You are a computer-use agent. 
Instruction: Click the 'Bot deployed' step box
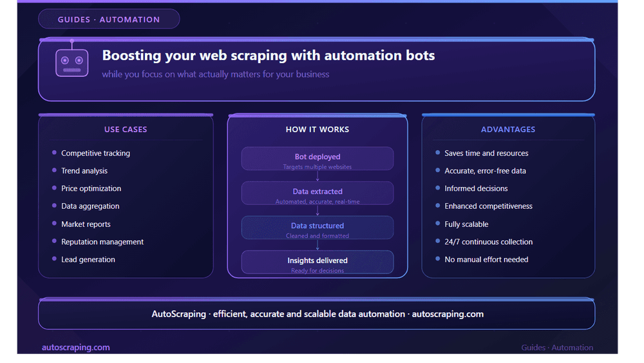(x=317, y=159)
